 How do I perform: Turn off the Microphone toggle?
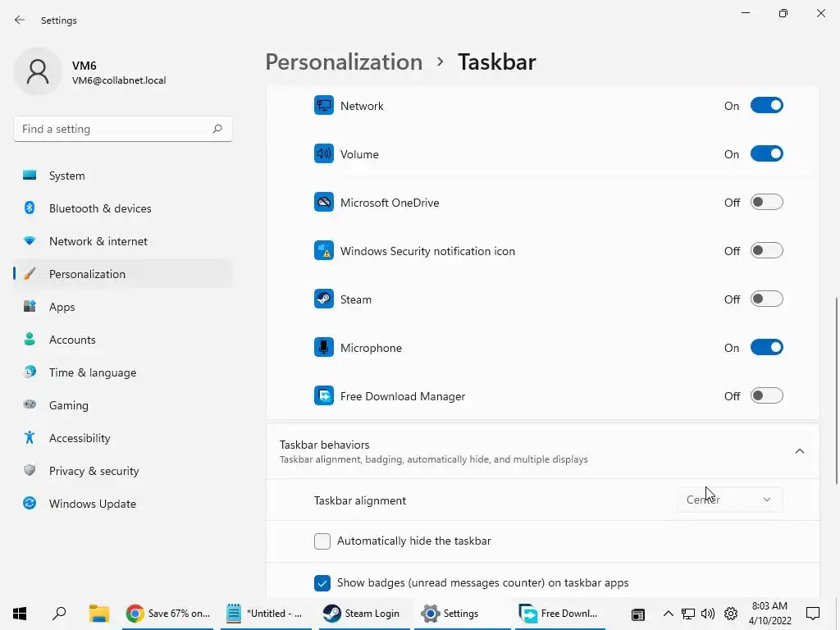pyautogui.click(x=767, y=347)
